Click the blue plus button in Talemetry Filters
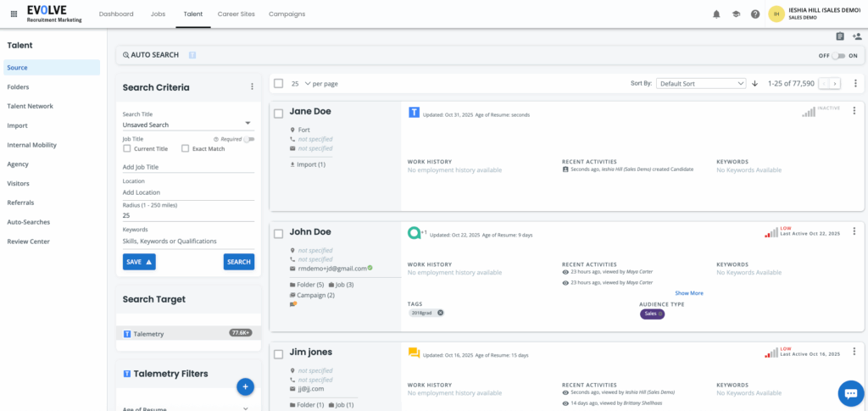Screen dimensions: 868x411 click(245, 387)
